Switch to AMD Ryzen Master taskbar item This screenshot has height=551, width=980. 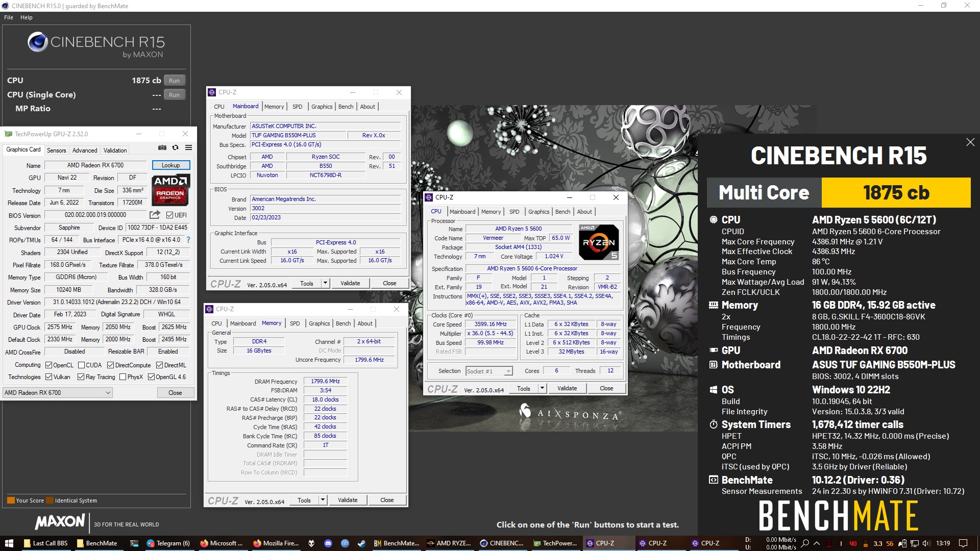pos(449,543)
